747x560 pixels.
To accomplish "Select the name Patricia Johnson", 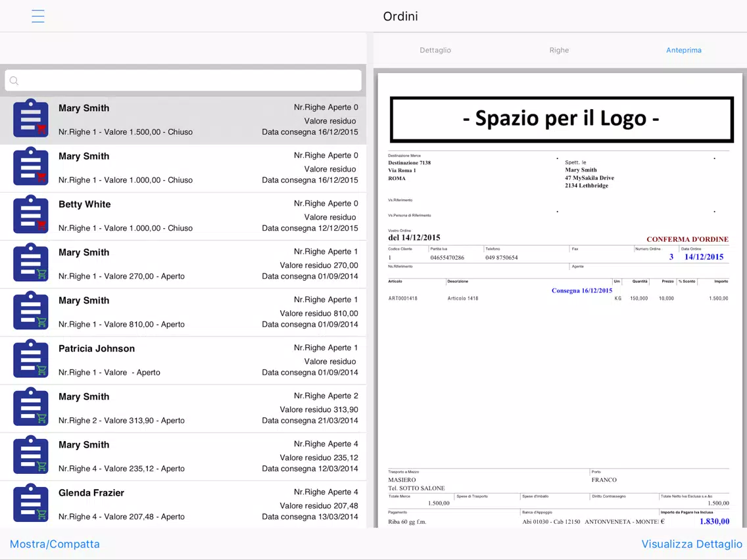I will tap(96, 348).
